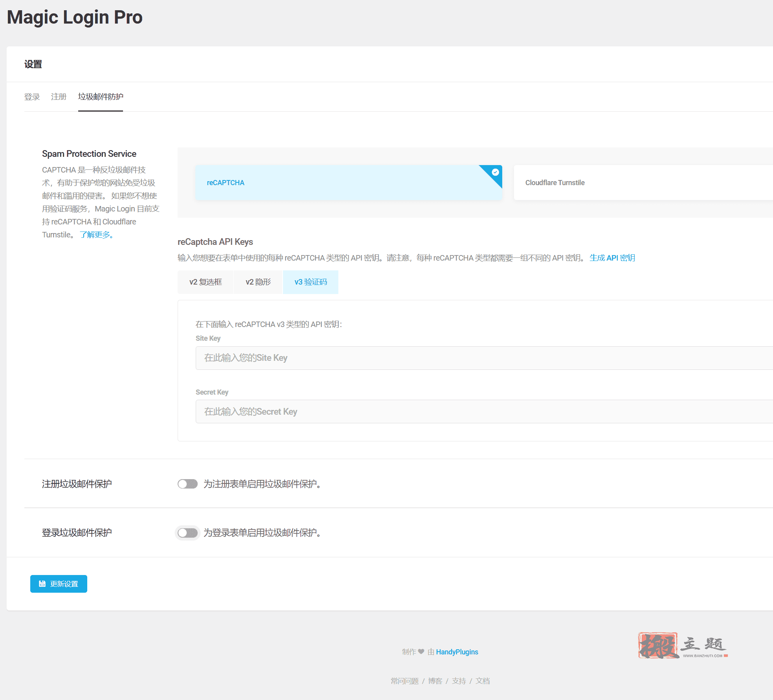
Task: Switch to the v2 隐形 key tab
Action: (x=258, y=282)
